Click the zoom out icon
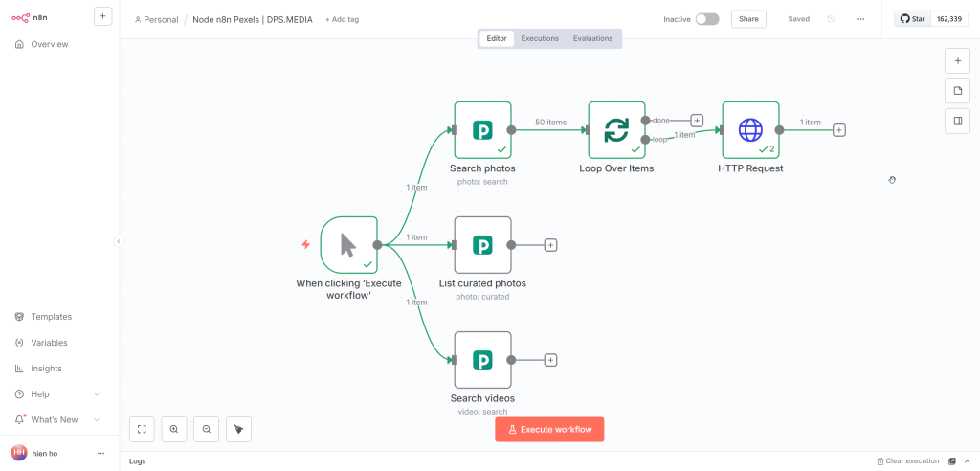The height and width of the screenshot is (471, 980). pyautogui.click(x=207, y=430)
